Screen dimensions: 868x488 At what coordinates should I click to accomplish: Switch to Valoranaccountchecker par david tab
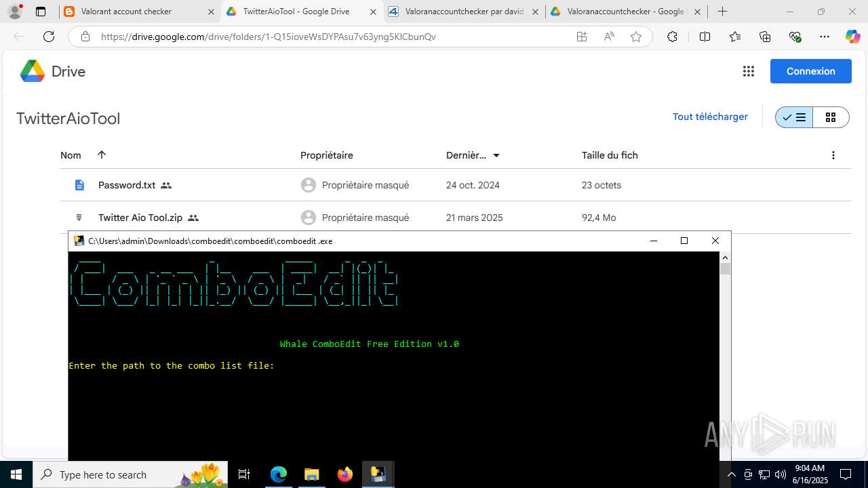[x=464, y=12]
